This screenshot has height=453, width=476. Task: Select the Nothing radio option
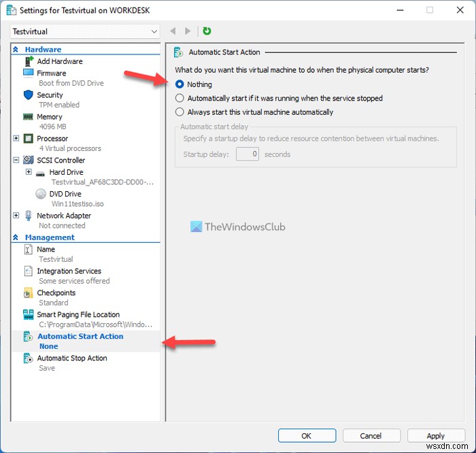[x=180, y=84]
